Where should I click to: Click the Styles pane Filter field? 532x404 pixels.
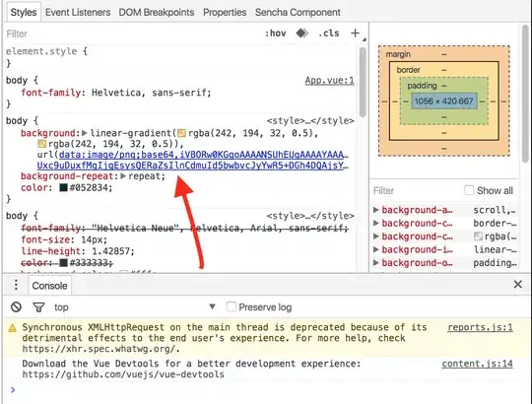(132, 34)
